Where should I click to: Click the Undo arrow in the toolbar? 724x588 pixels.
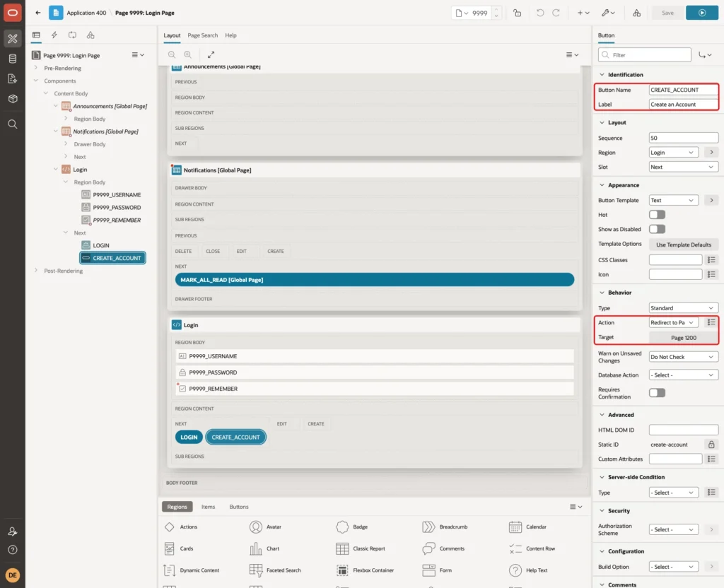tap(539, 13)
